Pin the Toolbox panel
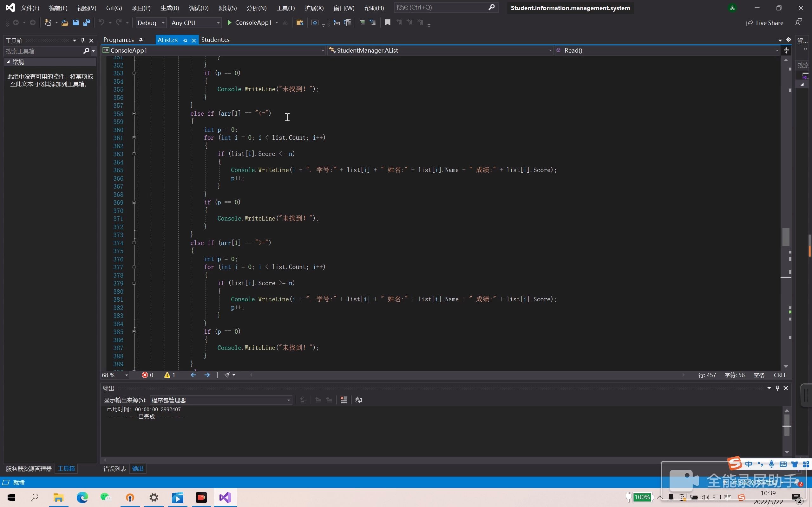Image resolution: width=812 pixels, height=507 pixels. pos(82,40)
